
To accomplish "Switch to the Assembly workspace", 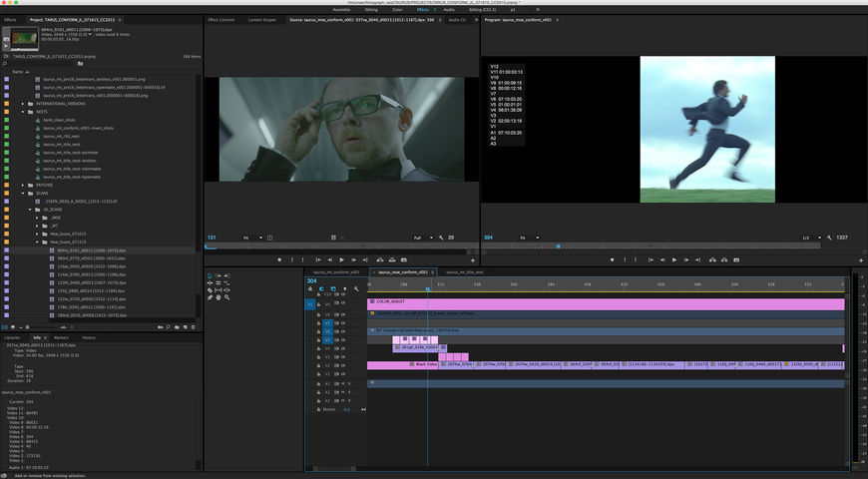I will click(x=341, y=9).
